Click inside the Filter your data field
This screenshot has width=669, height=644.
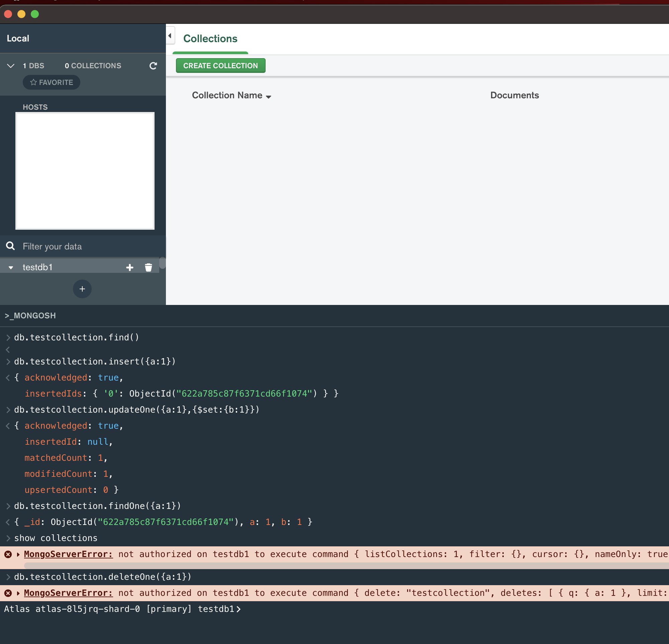pyautogui.click(x=68, y=246)
